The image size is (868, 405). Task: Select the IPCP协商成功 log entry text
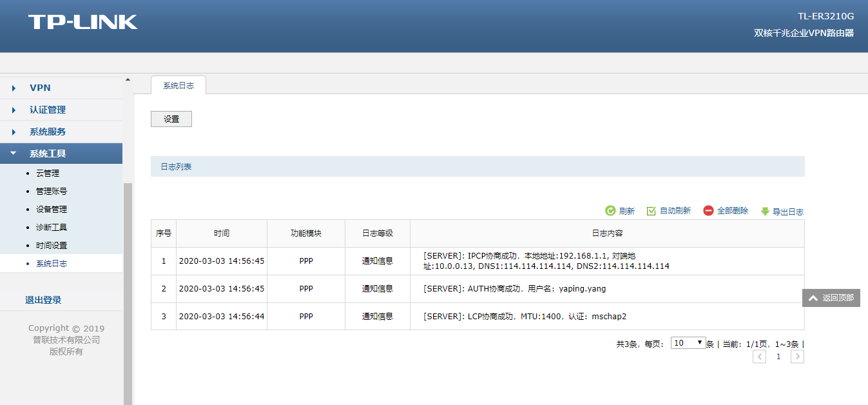point(546,261)
